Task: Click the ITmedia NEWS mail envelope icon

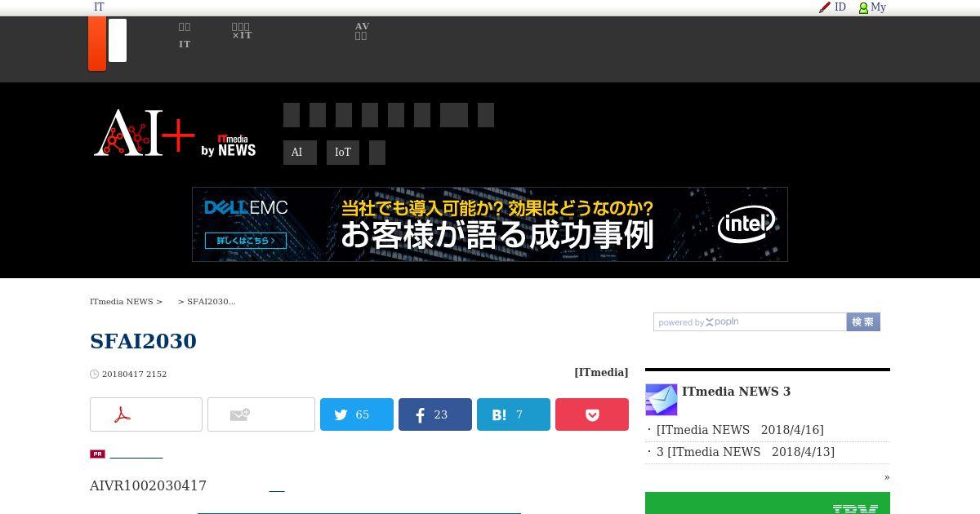Action: (x=661, y=400)
